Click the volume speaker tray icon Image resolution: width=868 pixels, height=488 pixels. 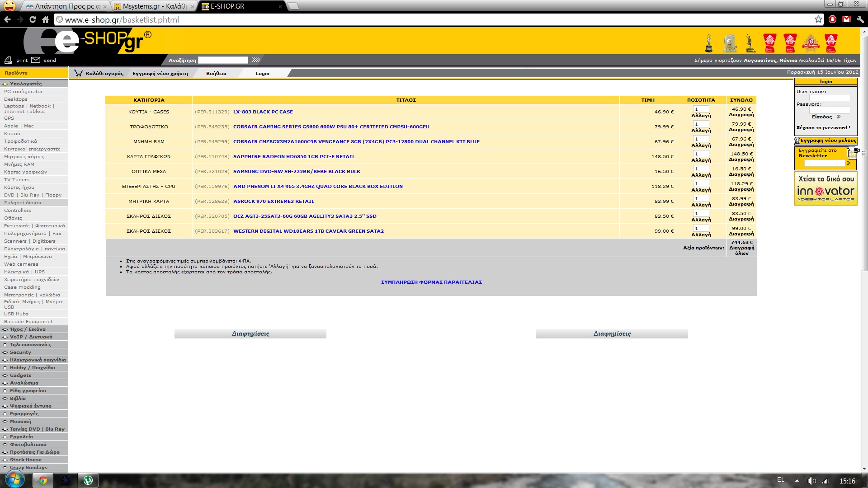point(811,481)
